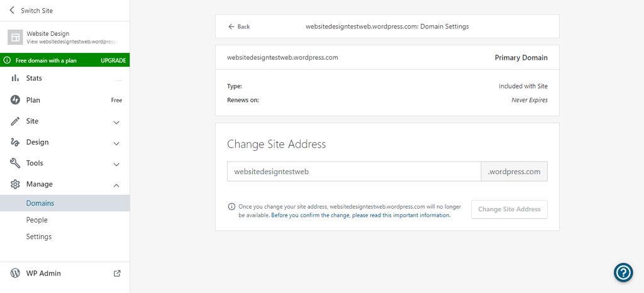Select Settings in the Manage submenu
644x293 pixels.
pyautogui.click(x=65, y=237)
